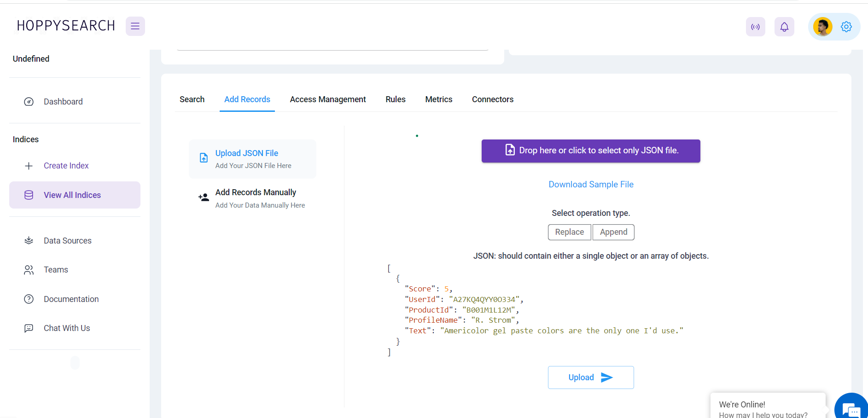Click the "Indices" section heading
This screenshot has height=418, width=868.
click(26, 139)
